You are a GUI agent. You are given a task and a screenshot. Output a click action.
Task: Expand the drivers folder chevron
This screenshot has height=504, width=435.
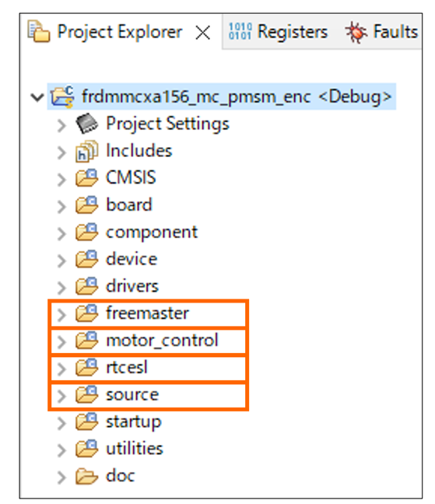coord(61,288)
